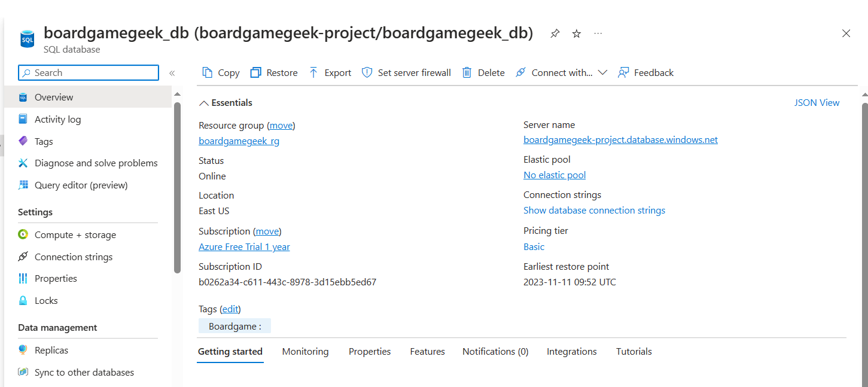Image resolution: width=868 pixels, height=387 pixels.
Task: Click the sidebar vertical scrollbar
Action: pyautogui.click(x=177, y=187)
